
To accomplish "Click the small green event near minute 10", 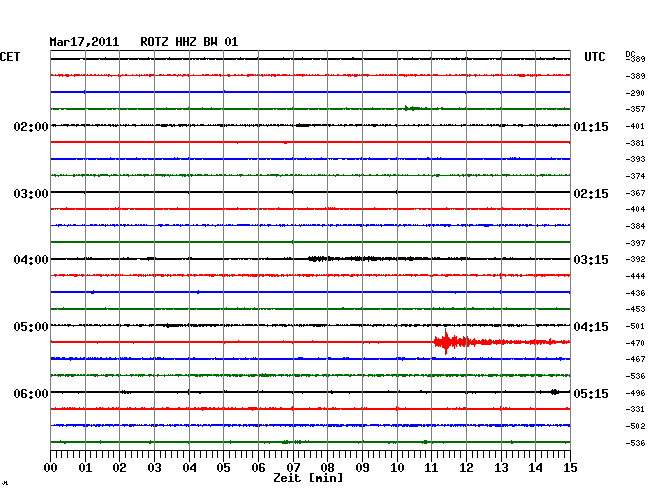I will 412,108.
